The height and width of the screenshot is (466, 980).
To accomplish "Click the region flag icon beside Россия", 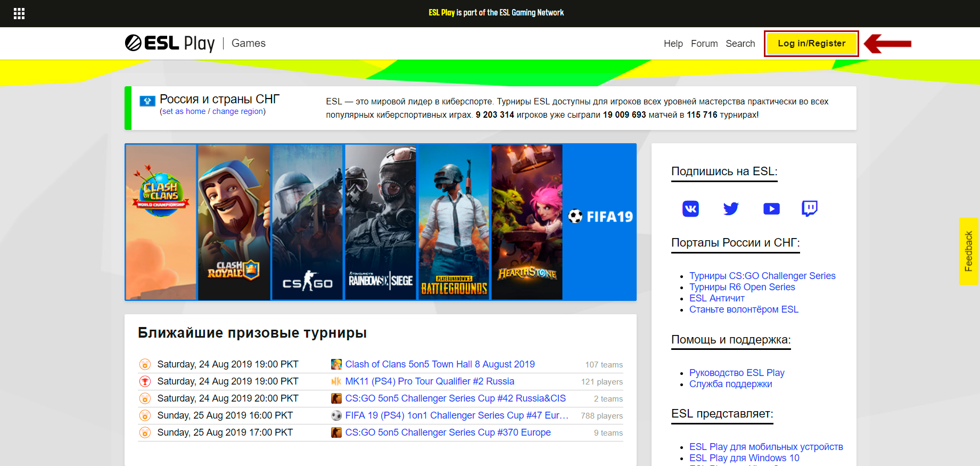I will coord(147,101).
